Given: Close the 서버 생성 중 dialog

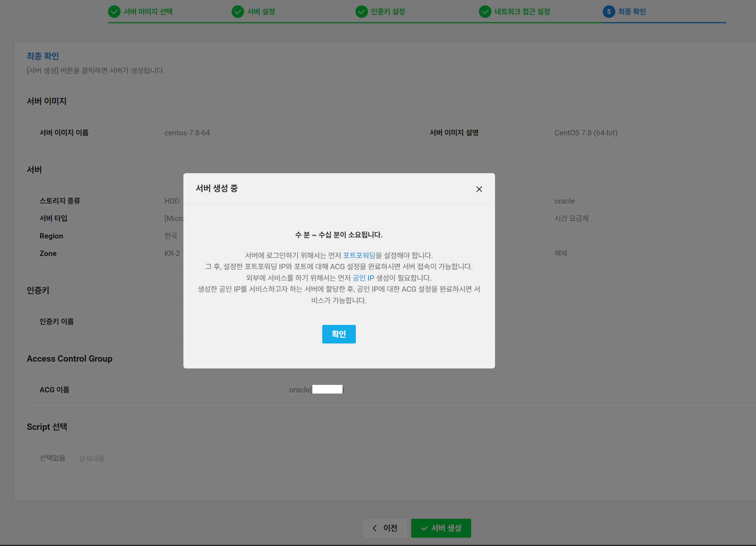Looking at the screenshot, I should click(x=479, y=189).
